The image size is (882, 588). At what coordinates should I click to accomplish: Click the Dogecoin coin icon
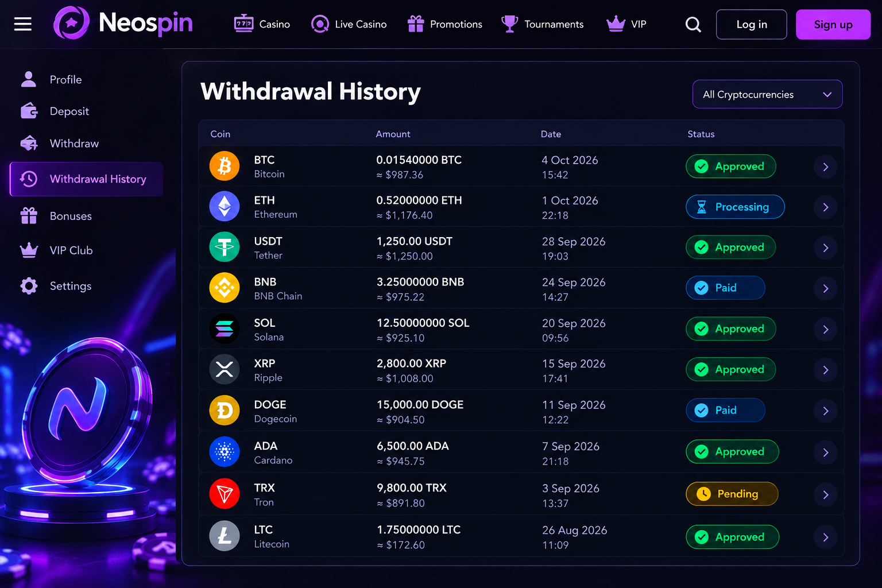pos(225,411)
